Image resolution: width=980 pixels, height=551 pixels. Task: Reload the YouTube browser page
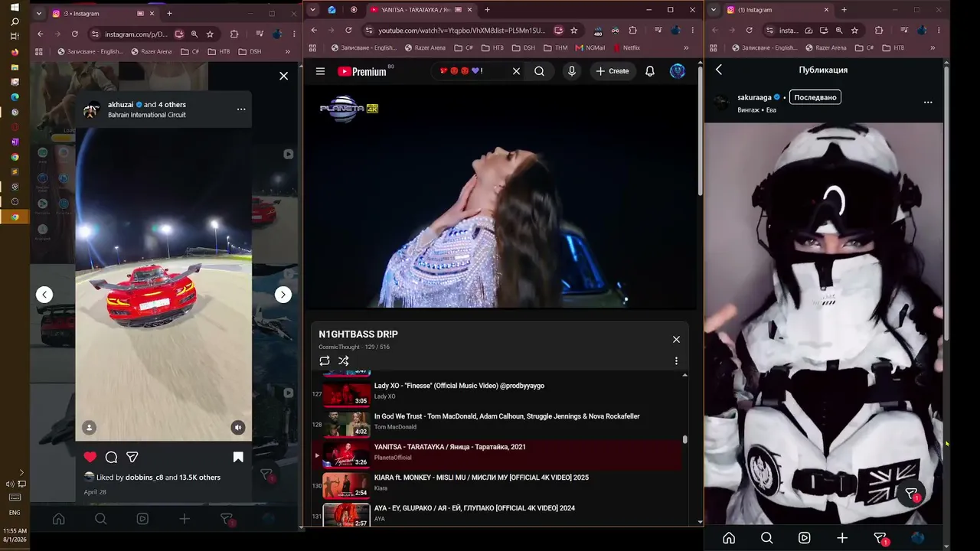tap(348, 30)
